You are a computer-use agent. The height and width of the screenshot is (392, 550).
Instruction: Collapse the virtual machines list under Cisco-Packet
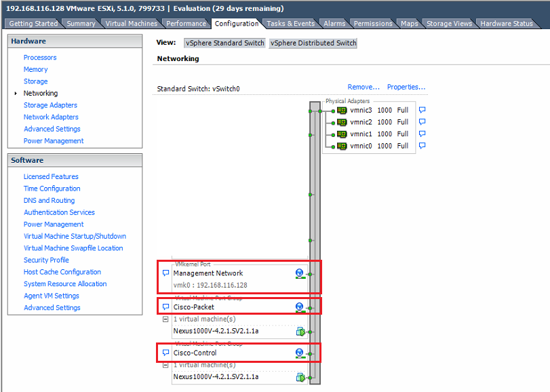[165, 319]
